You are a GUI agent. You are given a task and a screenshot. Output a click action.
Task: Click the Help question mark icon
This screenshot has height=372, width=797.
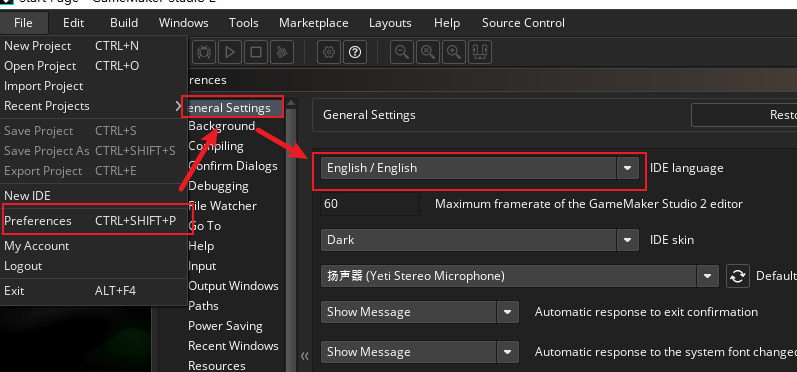(x=355, y=52)
